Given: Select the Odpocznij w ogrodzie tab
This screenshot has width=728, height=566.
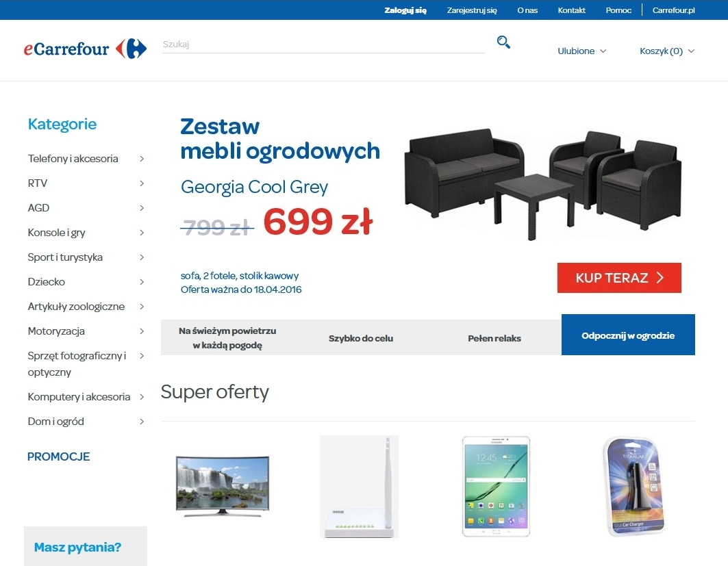Looking at the screenshot, I should click(628, 335).
